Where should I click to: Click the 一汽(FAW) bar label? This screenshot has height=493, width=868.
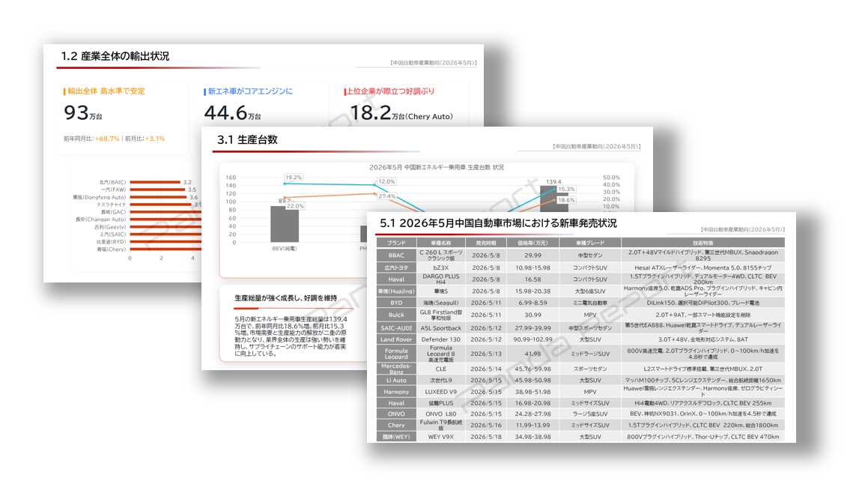(x=114, y=190)
